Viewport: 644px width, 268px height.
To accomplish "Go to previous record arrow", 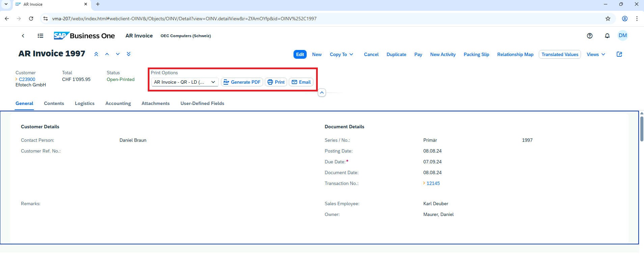I will click(x=107, y=54).
